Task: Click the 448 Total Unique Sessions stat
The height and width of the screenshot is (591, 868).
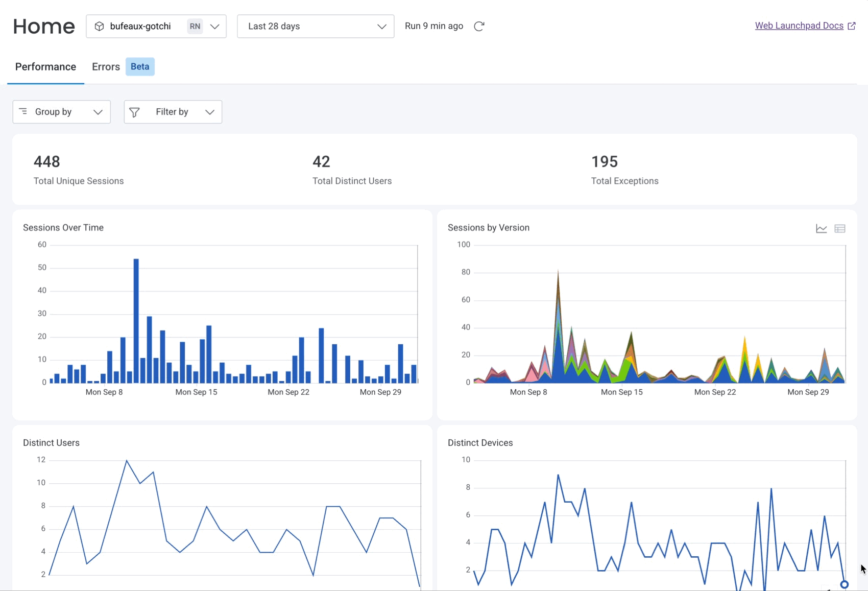Action: coord(47,162)
